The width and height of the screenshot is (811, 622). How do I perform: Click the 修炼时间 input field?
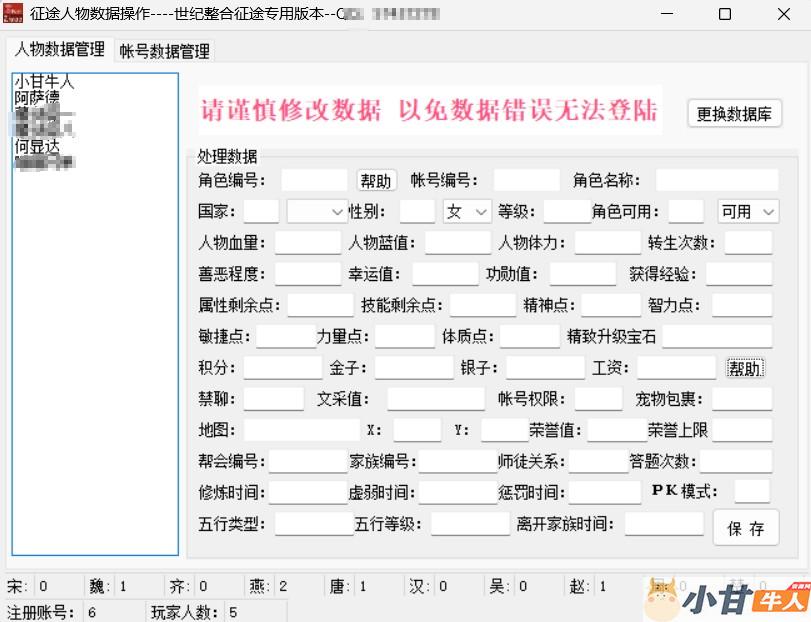(308, 493)
